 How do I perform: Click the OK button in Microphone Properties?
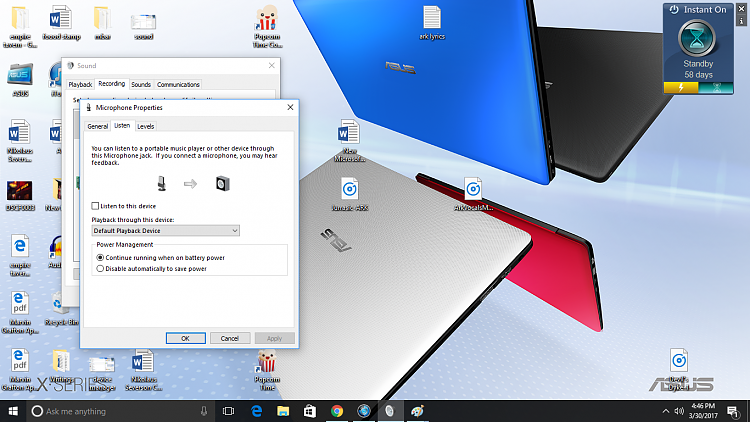pos(185,338)
